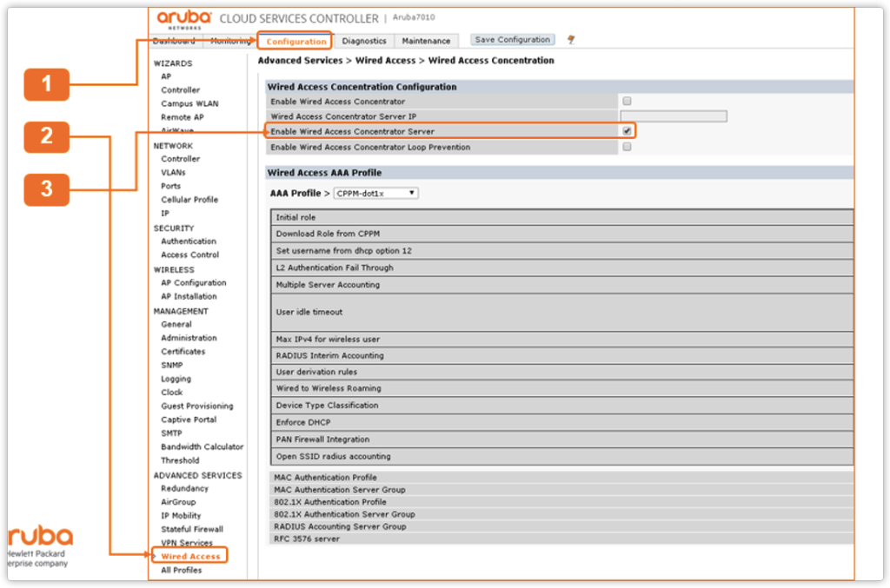Screen dimensions: 890x588
Task: Toggle Wired Access Concentrator Loop Prevention checkbox
Action: coord(627,147)
